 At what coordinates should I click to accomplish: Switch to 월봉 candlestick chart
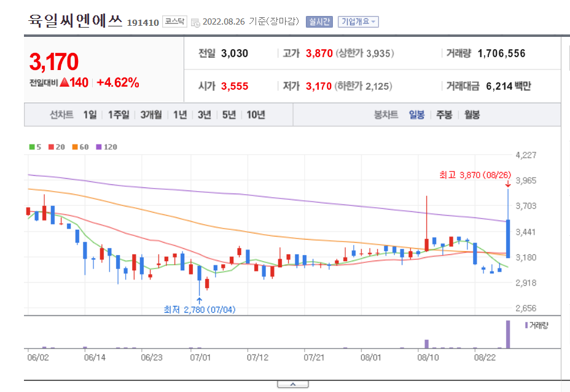coord(472,115)
